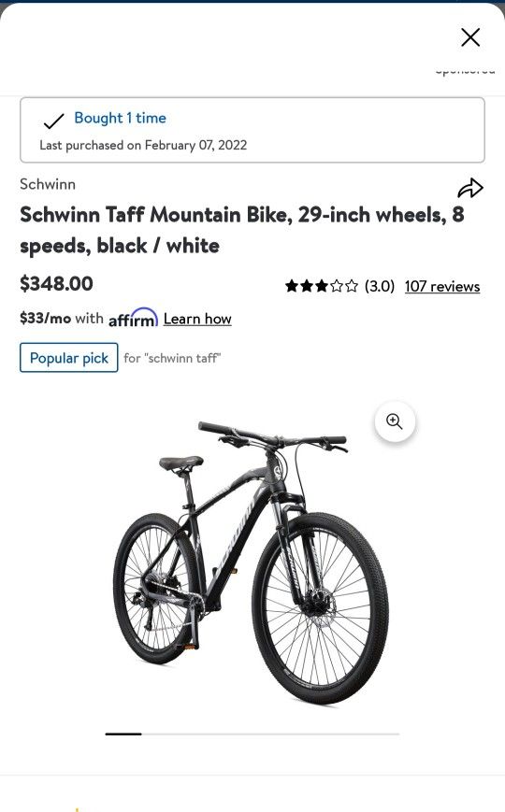Open the Schwinn Taff bike photo
505x812 pixels.
tap(252, 563)
